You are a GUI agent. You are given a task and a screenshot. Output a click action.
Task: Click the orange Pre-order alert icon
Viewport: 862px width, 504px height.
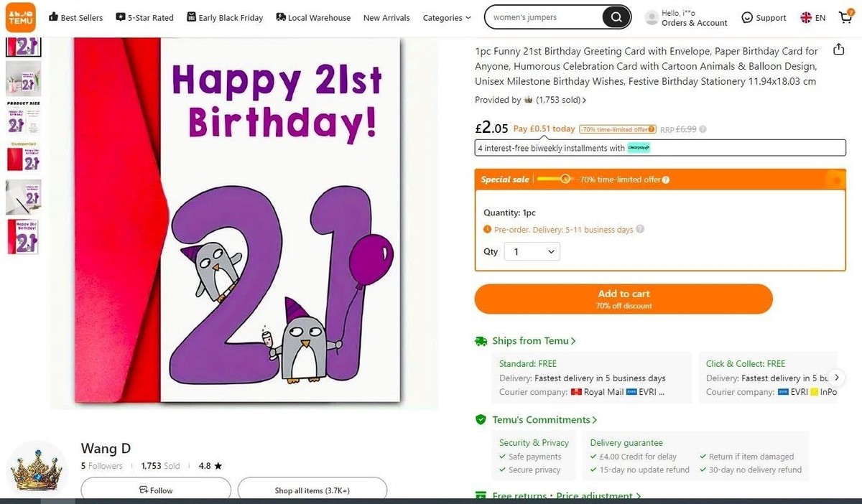(488, 228)
